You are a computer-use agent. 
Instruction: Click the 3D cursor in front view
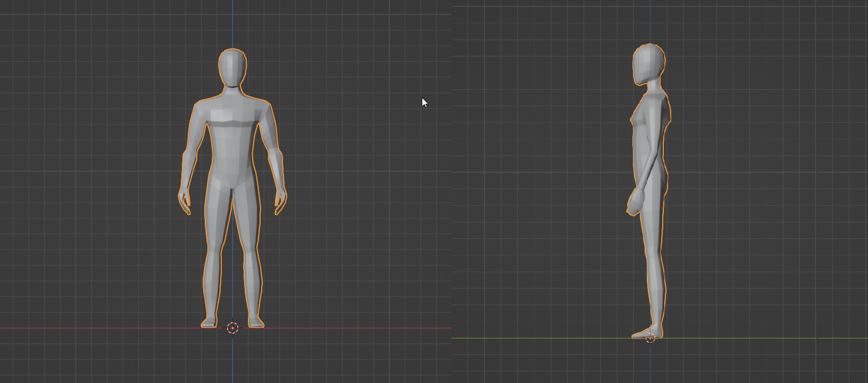point(232,328)
